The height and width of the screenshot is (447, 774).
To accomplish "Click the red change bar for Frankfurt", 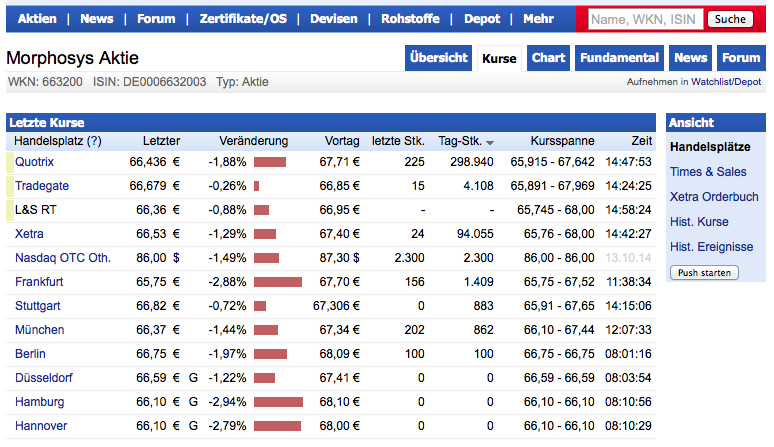I will point(278,282).
